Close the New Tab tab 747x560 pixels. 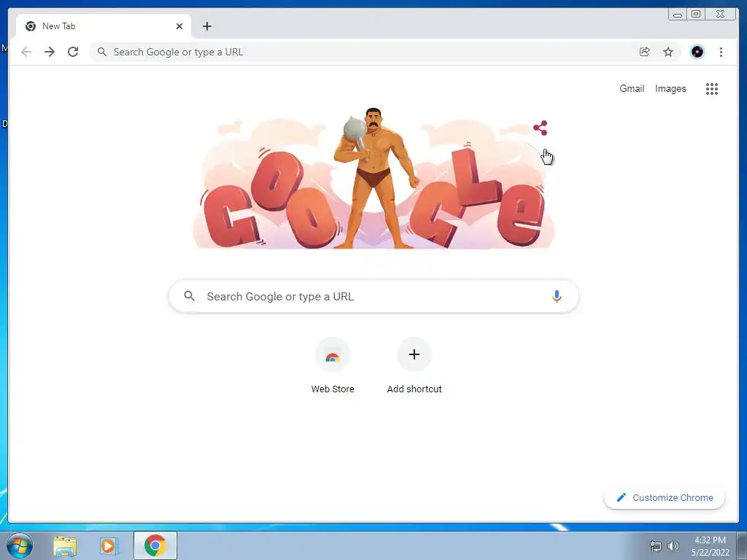pyautogui.click(x=179, y=26)
